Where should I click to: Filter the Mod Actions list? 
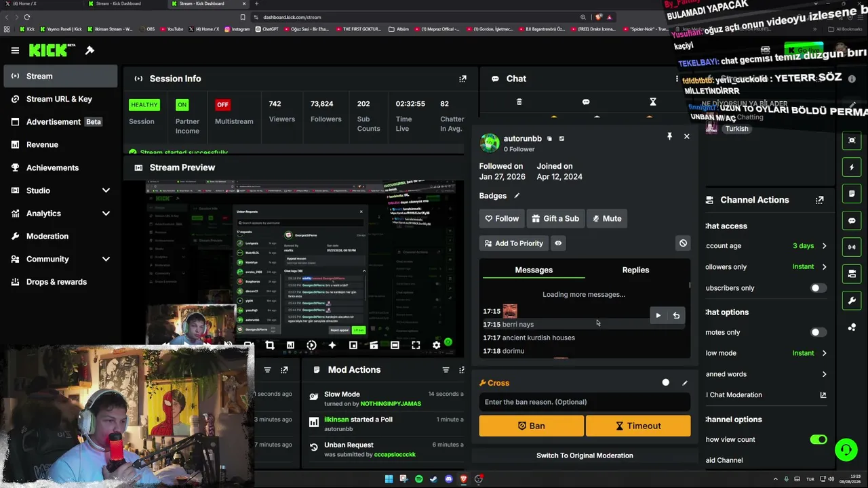pyautogui.click(x=446, y=370)
